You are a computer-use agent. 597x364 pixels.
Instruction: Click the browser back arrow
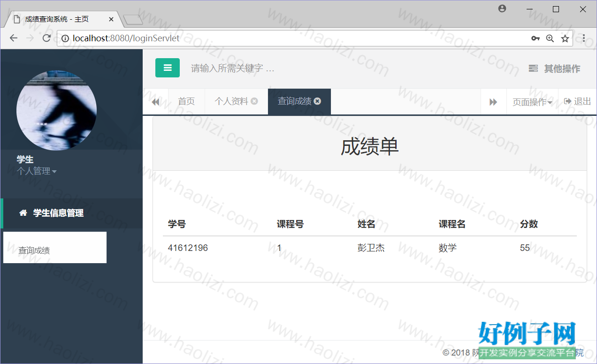point(13,38)
